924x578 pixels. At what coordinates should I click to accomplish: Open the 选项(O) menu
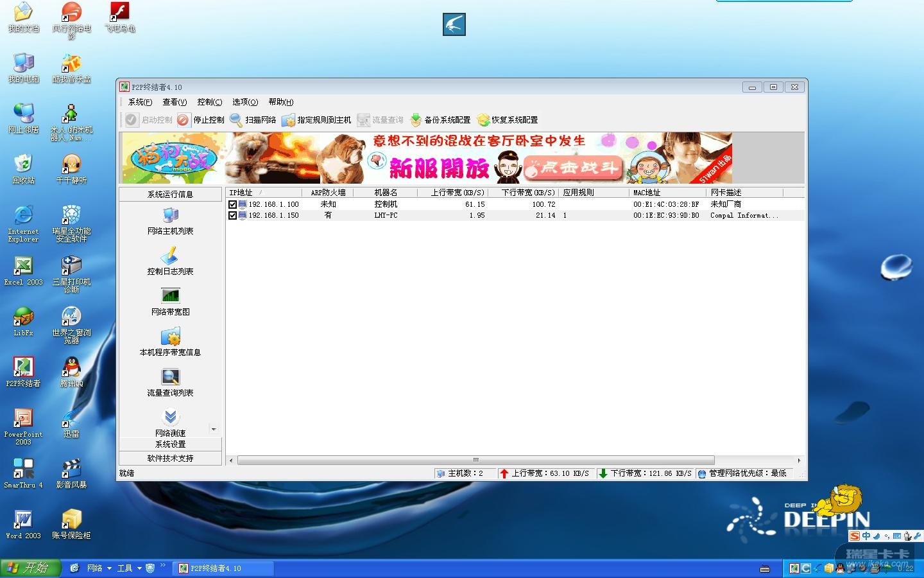coord(245,102)
